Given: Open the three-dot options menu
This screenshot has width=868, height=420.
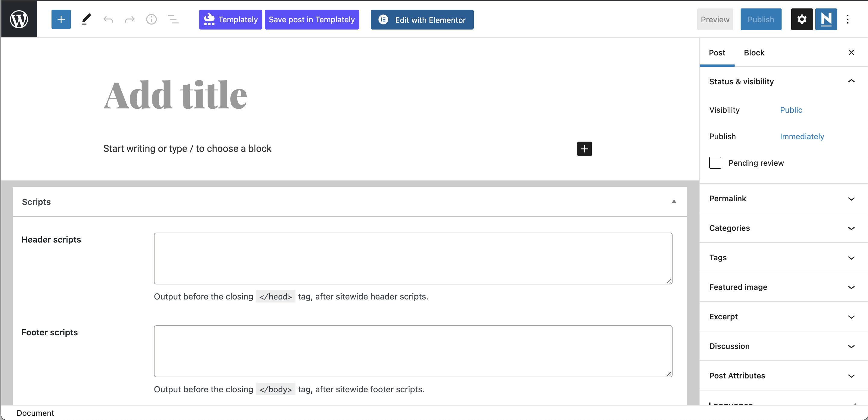Looking at the screenshot, I should [848, 19].
